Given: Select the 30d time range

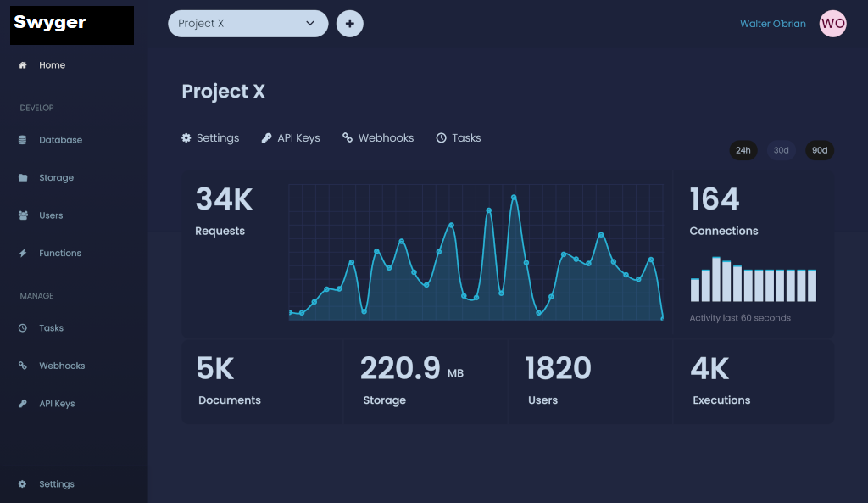Looking at the screenshot, I should coord(781,150).
